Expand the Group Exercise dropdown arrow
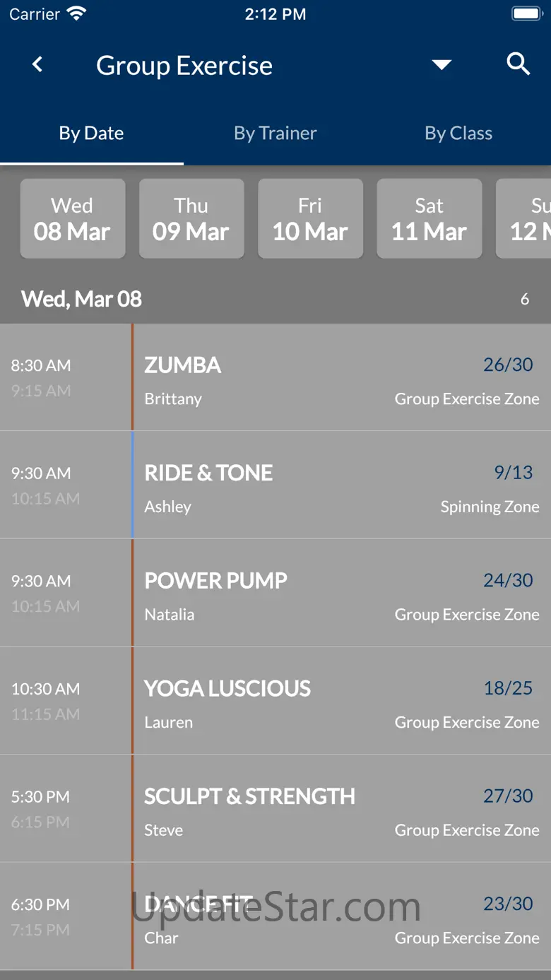551x980 pixels. coord(442,65)
